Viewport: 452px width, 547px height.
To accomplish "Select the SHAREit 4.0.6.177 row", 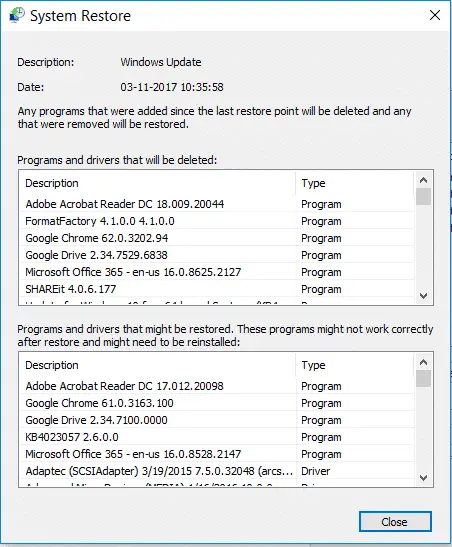I will (x=217, y=289).
